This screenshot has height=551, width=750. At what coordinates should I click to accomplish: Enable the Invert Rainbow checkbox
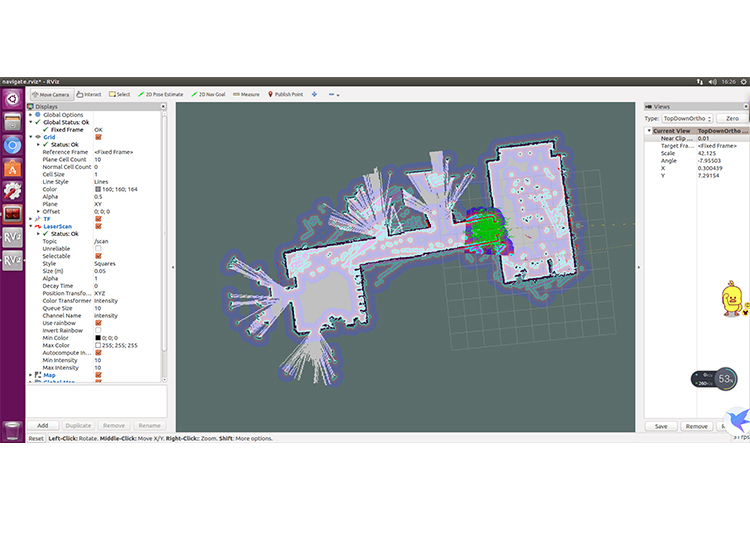click(x=98, y=330)
